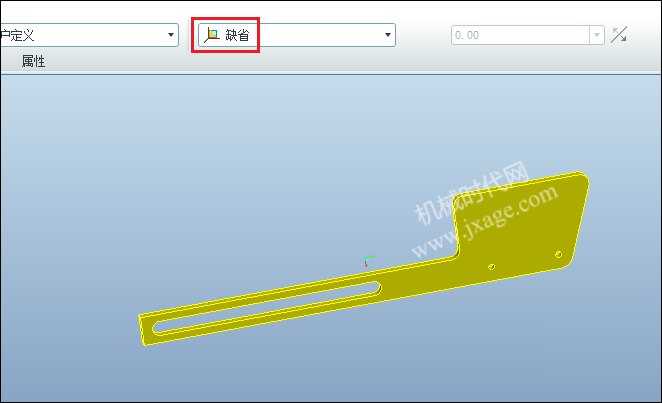Click inside the 0.00 offset field
This screenshot has width=662, height=403.
(521, 35)
